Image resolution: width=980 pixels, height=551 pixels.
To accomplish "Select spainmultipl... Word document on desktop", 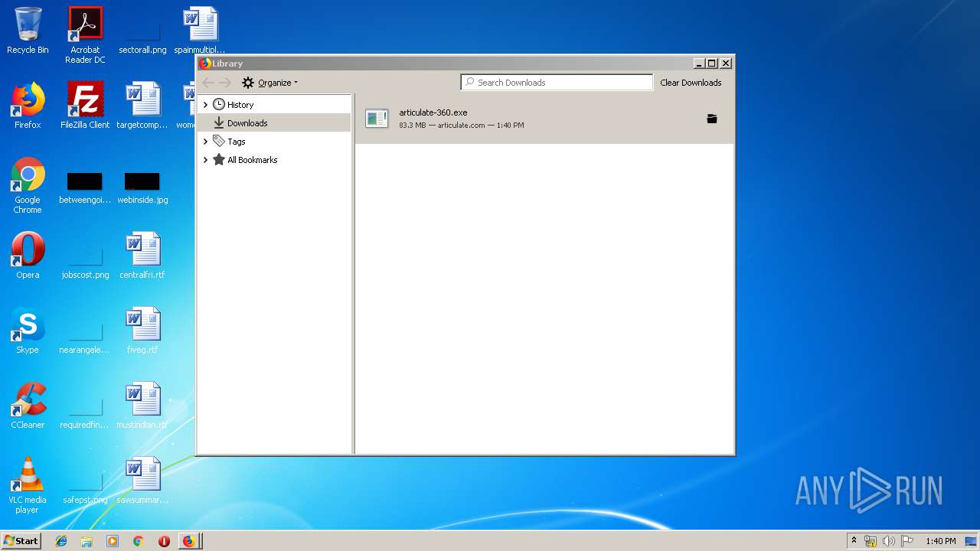I will click(200, 31).
